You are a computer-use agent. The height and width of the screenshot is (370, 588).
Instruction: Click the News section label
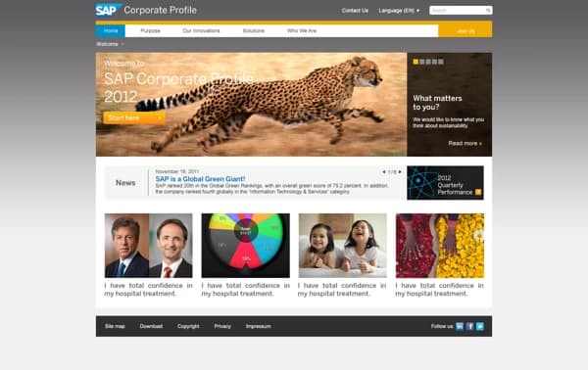pyautogui.click(x=125, y=183)
